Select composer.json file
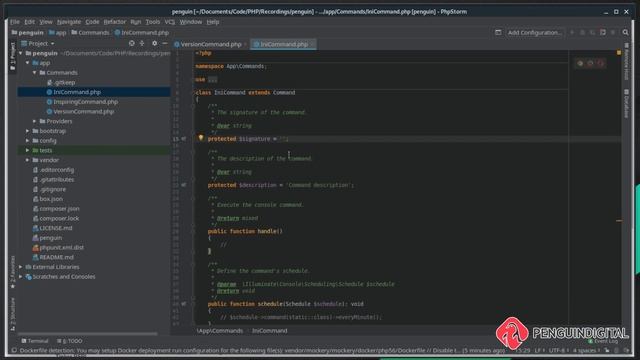 [x=59, y=209]
